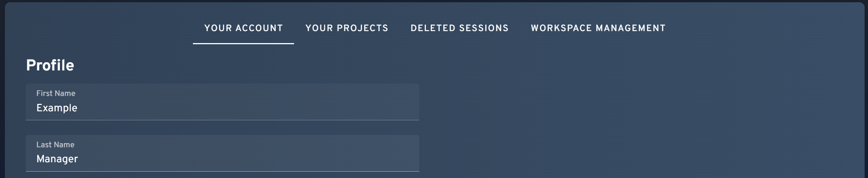The image size is (868, 178).
Task: Click the underline beneath Your Account tab
Action: 244,43
